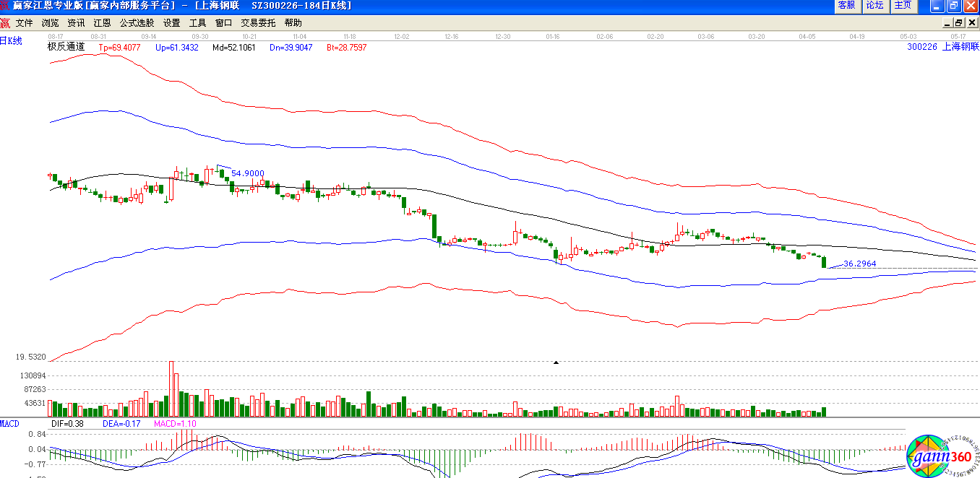Click the 300226 上海钢联 stock label
Screen dimensions: 980x478
point(943,46)
